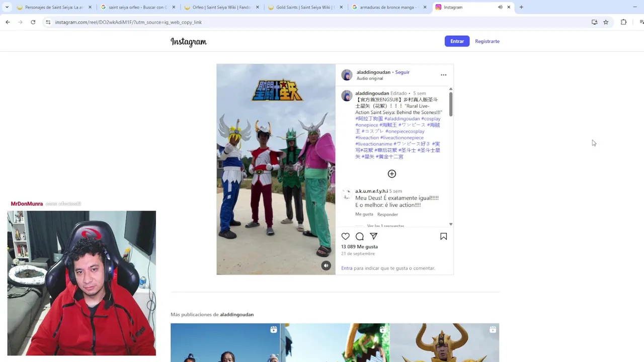Click Seguir to follow aladdingoudan

[402, 72]
